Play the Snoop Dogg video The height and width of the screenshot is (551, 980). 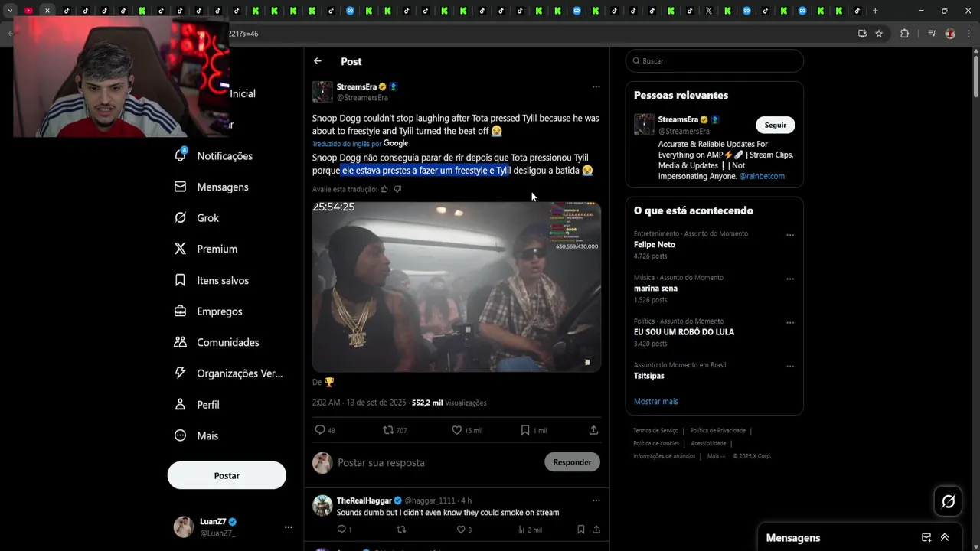pyautogui.click(x=456, y=286)
